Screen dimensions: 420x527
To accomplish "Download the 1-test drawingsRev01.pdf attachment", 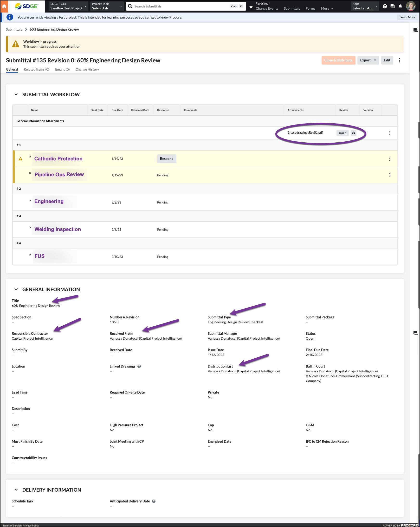I will (354, 133).
